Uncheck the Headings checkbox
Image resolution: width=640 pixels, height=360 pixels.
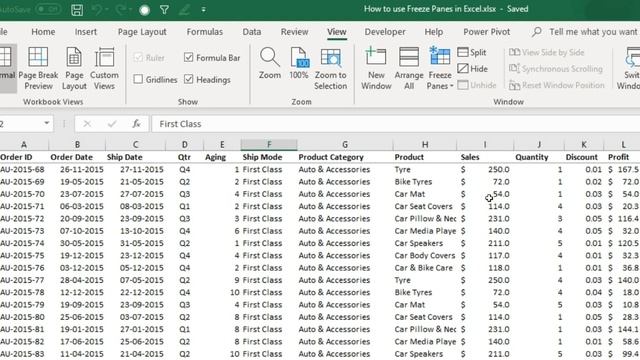click(x=189, y=79)
